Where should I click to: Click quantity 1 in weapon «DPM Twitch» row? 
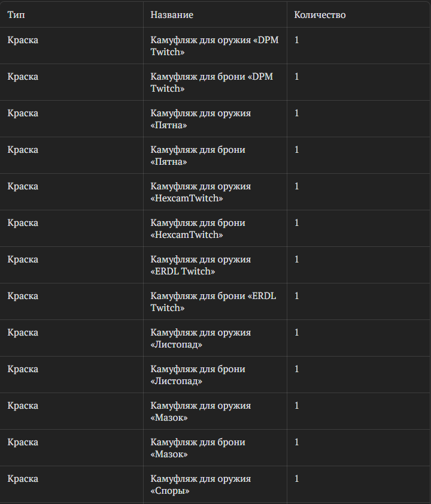point(297,40)
